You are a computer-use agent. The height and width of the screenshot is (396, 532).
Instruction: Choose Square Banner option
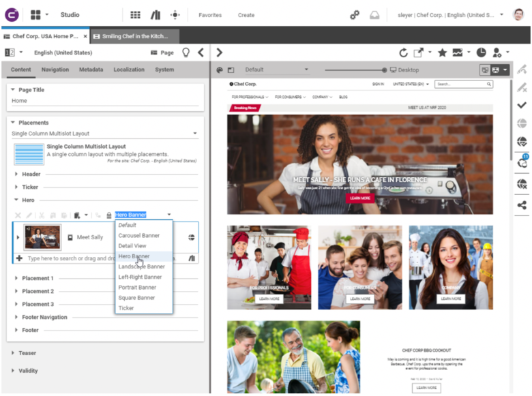(144, 298)
